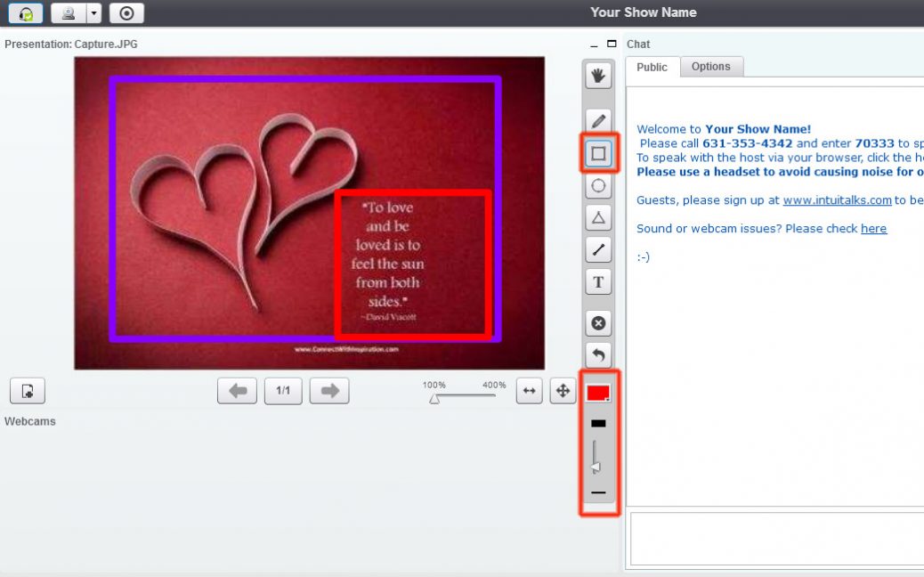The image size is (924, 577).
Task: Click the 1/1 page indicator
Action: (283, 391)
